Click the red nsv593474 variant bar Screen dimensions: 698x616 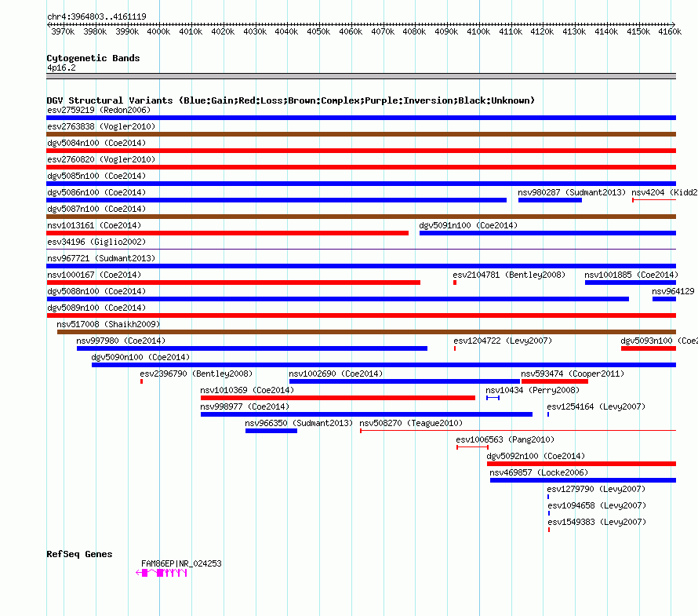click(554, 381)
